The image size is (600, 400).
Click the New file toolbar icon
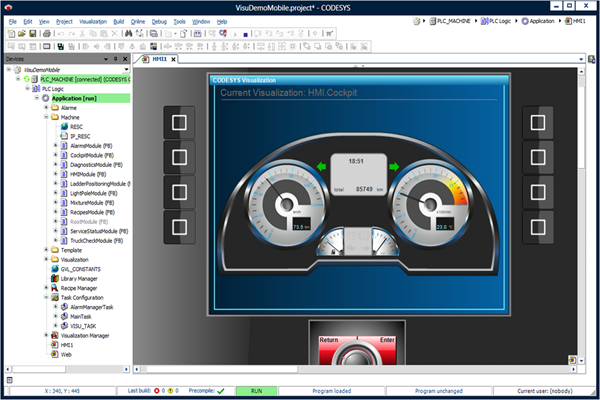(x=10, y=33)
